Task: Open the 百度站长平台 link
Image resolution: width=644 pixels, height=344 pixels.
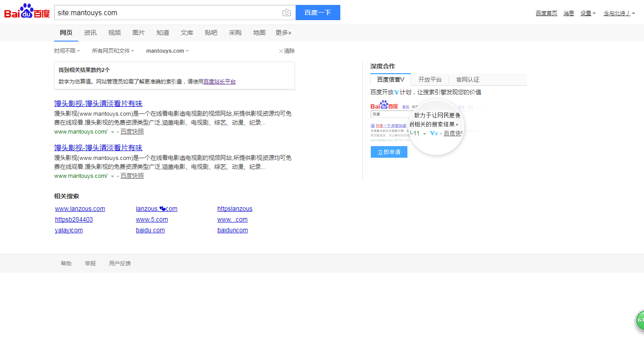Action: click(220, 82)
